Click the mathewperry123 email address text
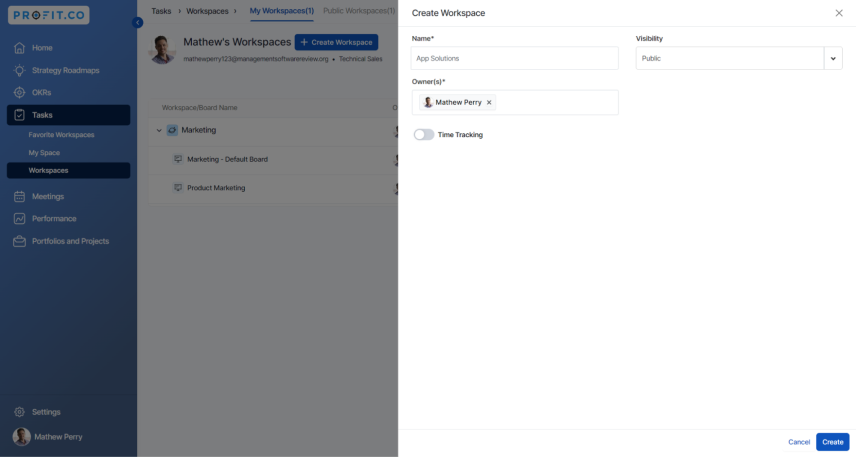Image resolution: width=856 pixels, height=457 pixels. (256, 59)
